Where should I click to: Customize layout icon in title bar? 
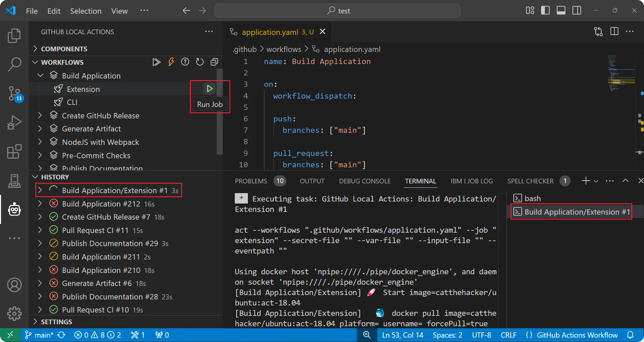tap(530, 10)
